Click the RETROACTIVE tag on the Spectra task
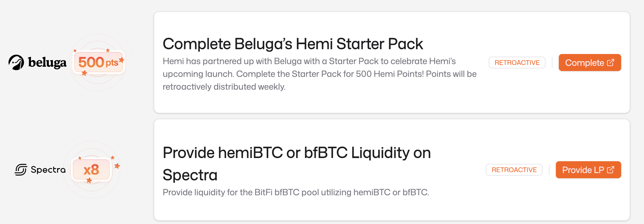This screenshot has height=224, width=644. click(514, 169)
